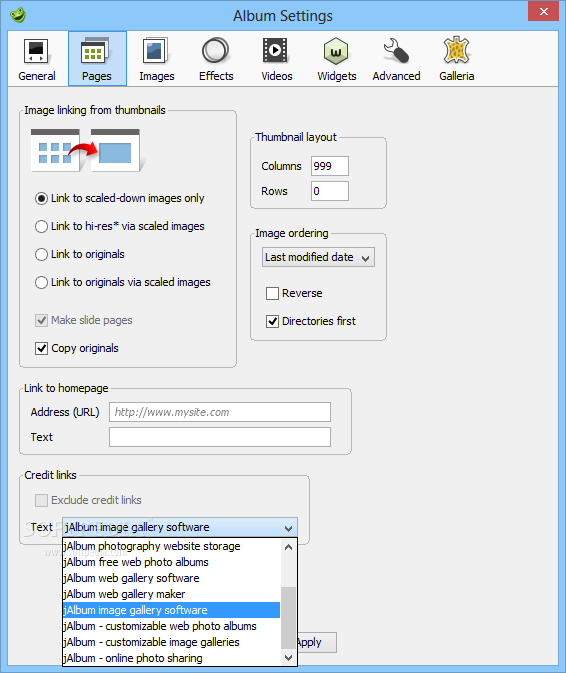This screenshot has width=566, height=673.
Task: Choose jAlbum - customizable web photo albums
Action: click(x=172, y=627)
